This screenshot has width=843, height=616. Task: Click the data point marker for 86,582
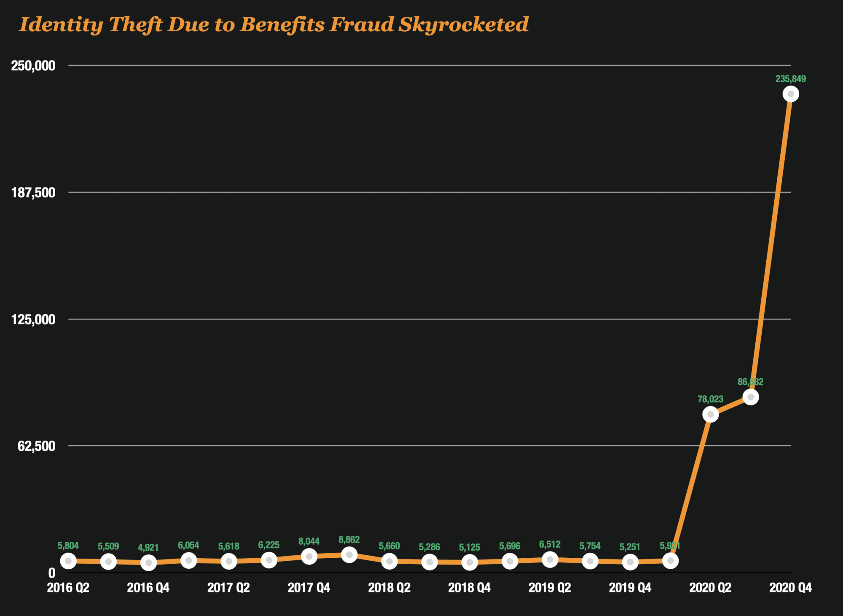(x=751, y=397)
